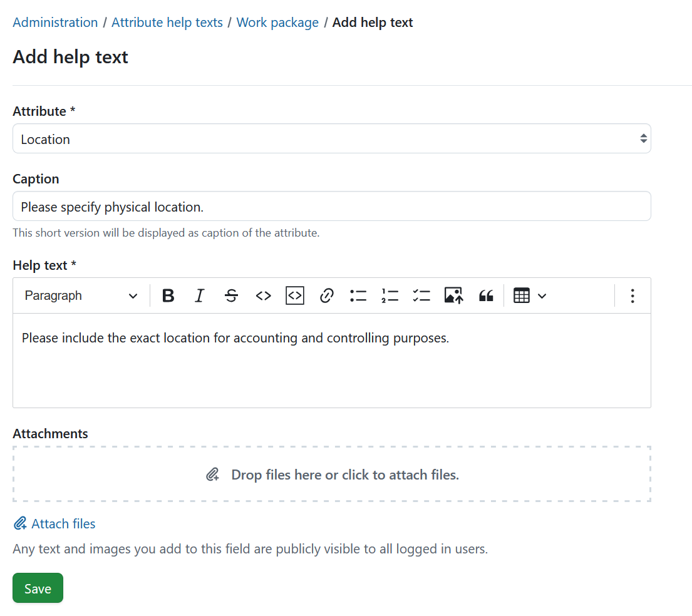Viewport: 692px width, 616px height.
Task: Click the Caption input field
Action: (x=332, y=206)
